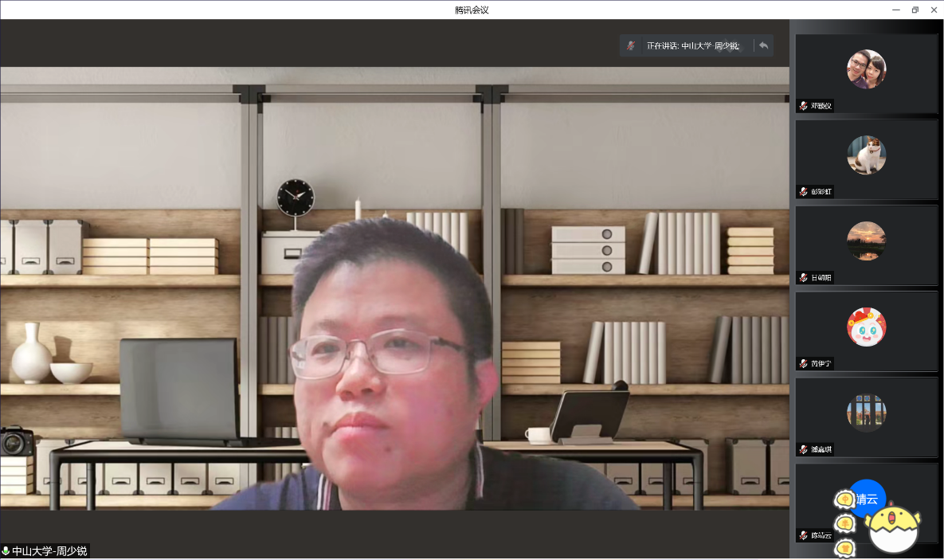Select the cartoon rabbit avatar of 黄伊宁
944x560 pixels.
(x=866, y=327)
